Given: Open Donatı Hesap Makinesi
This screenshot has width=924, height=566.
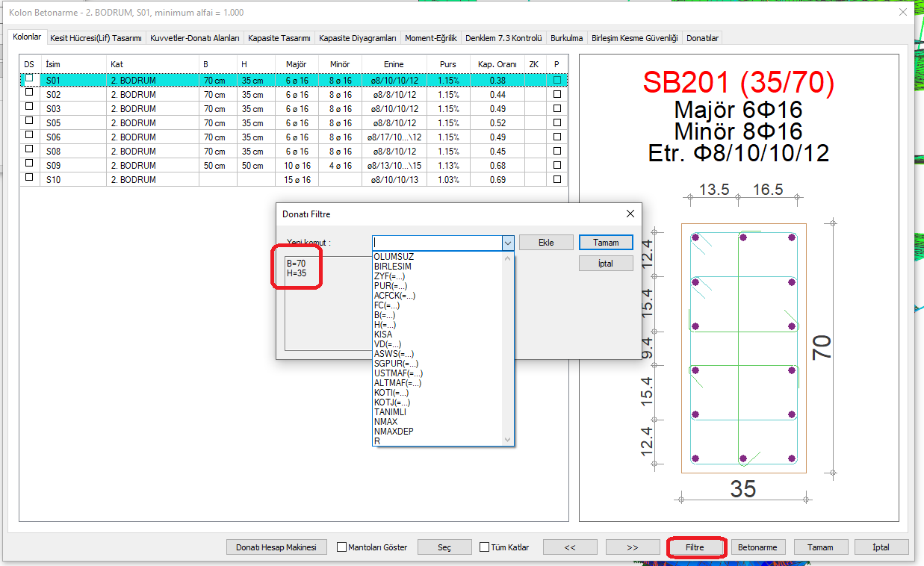Looking at the screenshot, I should tap(276, 547).
